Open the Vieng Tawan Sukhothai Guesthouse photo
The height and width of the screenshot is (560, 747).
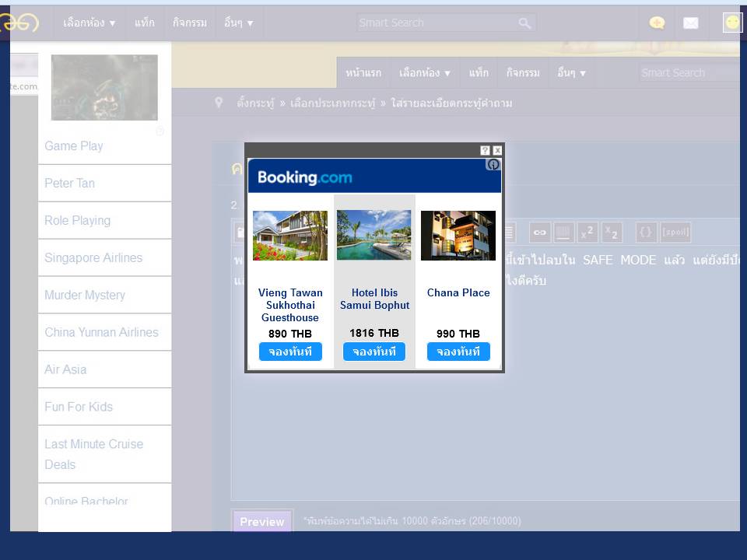pos(290,236)
